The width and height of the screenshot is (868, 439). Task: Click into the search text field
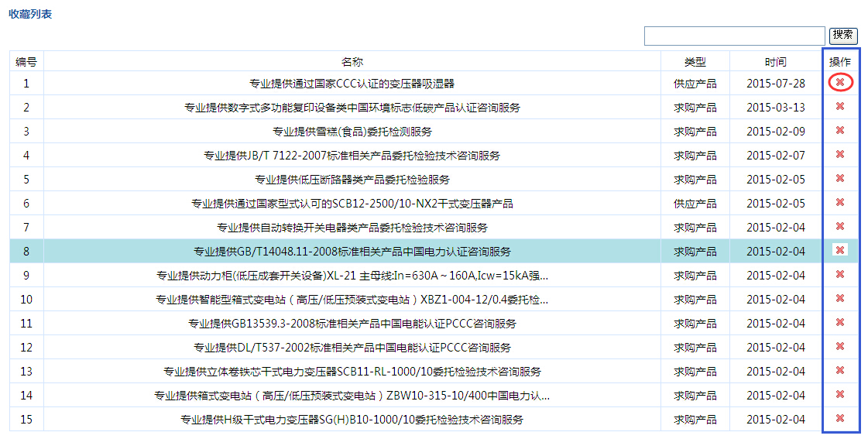[x=734, y=36]
